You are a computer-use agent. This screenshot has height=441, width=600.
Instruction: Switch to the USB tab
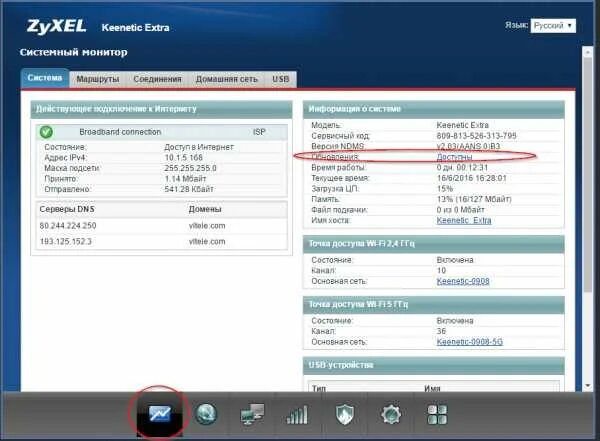click(x=280, y=79)
